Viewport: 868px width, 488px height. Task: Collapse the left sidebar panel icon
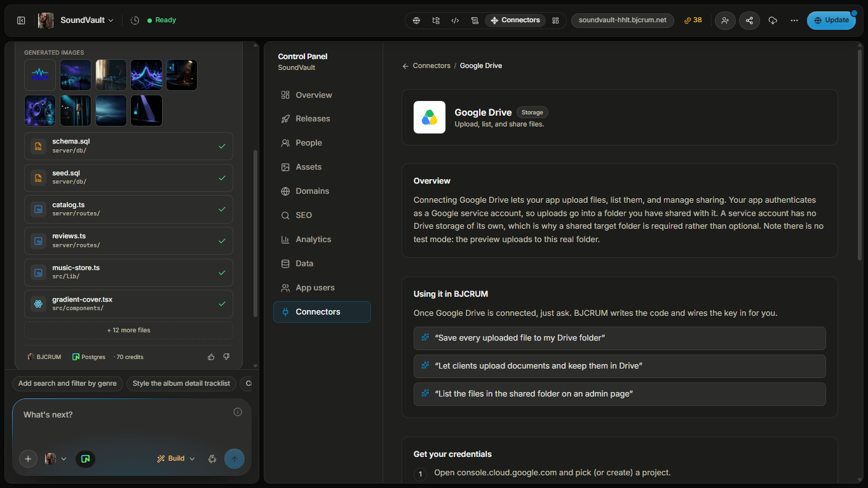pyautogui.click(x=21, y=20)
